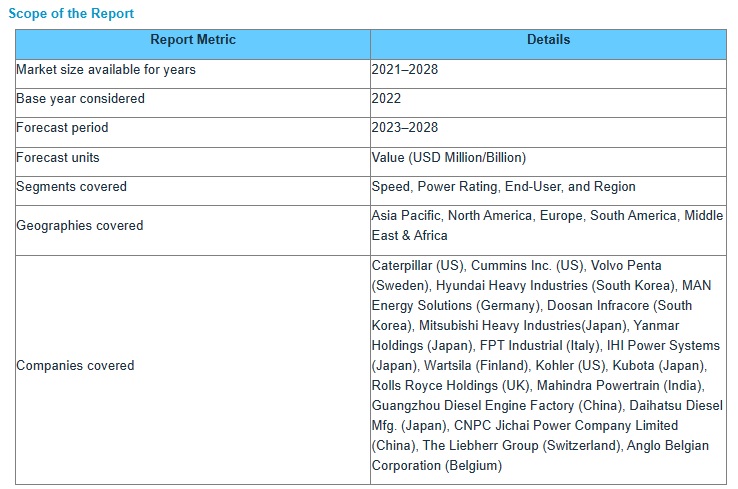Viewport: 738px width, 489px height.
Task: Click "Corporation (Belgium)" at the list end
Action: 436,466
